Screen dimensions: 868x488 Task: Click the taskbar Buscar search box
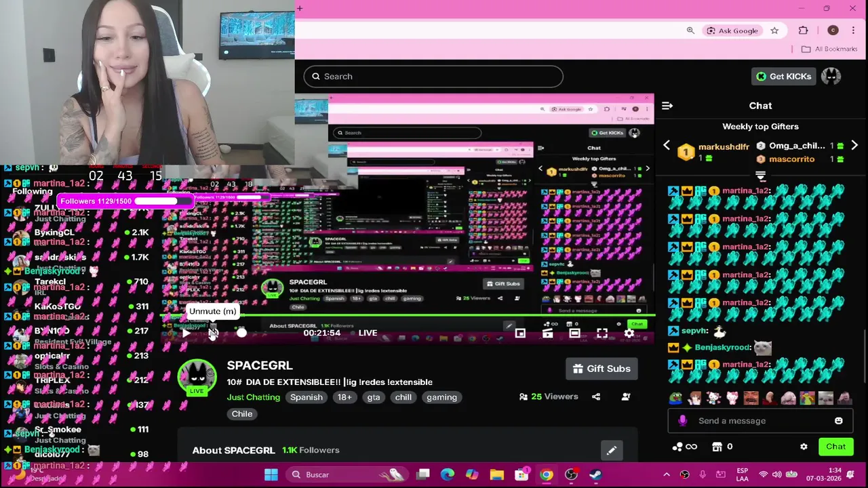pyautogui.click(x=346, y=474)
